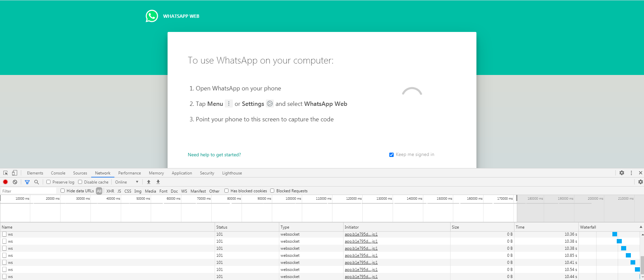This screenshot has height=280, width=644.
Task: Filter requests by Other
Action: (214, 191)
